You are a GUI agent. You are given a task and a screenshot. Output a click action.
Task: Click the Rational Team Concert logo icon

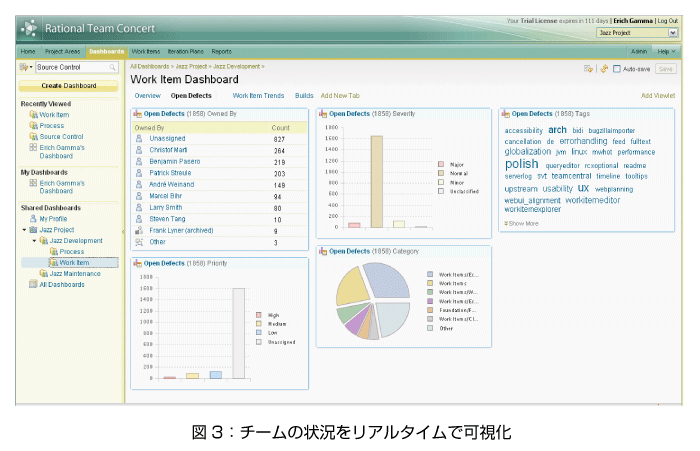(29, 28)
